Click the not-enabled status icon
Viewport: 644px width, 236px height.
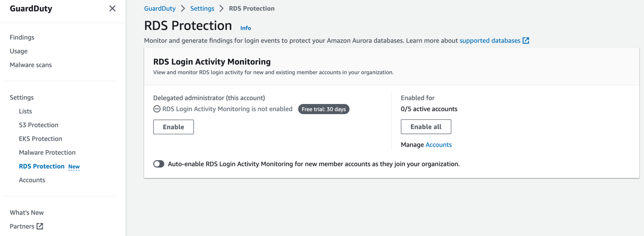(x=157, y=109)
